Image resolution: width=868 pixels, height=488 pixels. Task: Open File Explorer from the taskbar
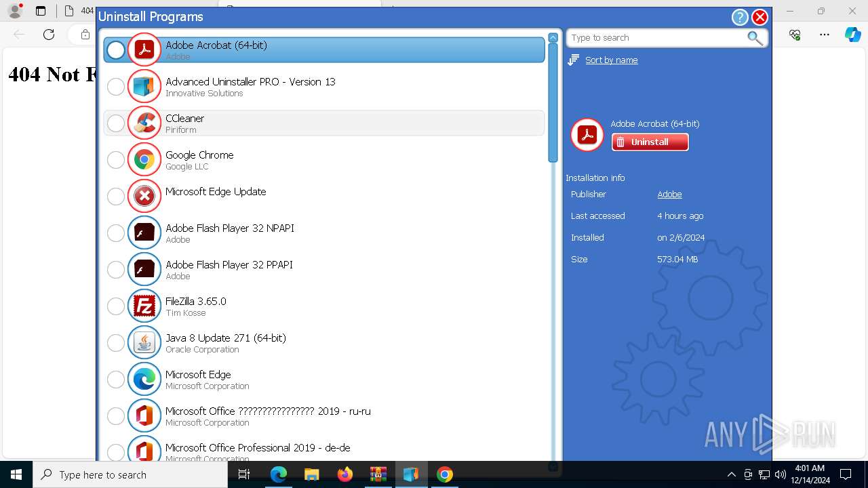click(x=312, y=474)
